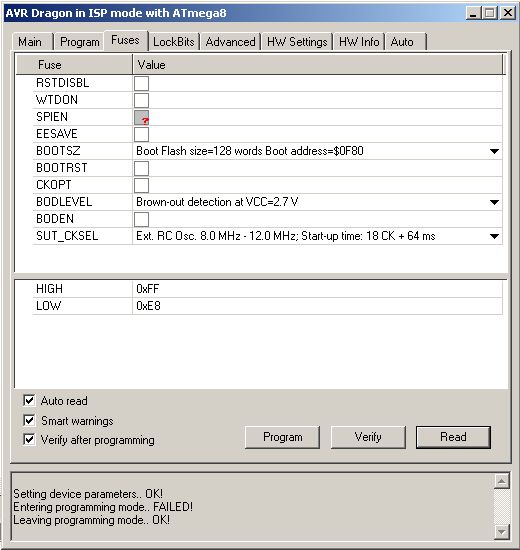This screenshot has height=550, width=520.
Task: Minimize the AVR Dragon window
Action: tap(474, 13)
